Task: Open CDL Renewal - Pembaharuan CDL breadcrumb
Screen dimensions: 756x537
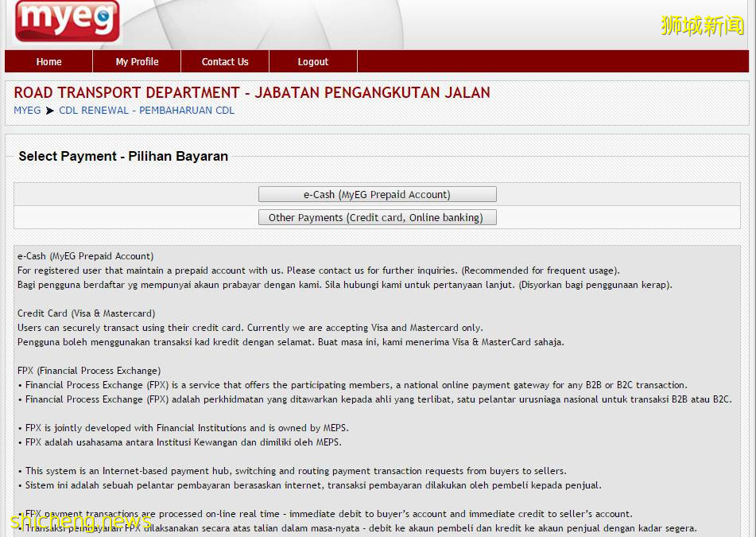Action: pyautogui.click(x=146, y=111)
